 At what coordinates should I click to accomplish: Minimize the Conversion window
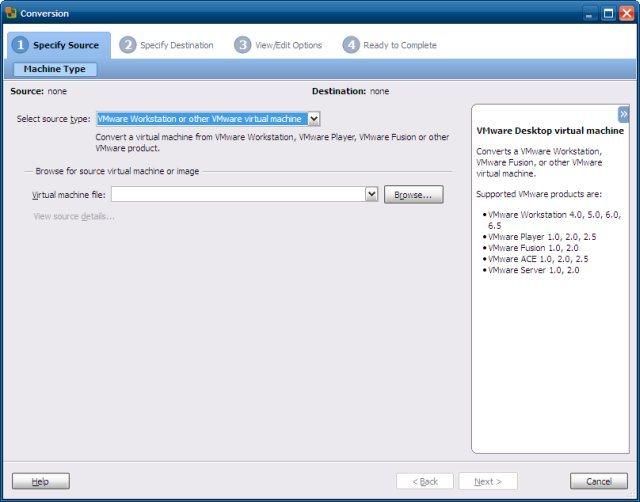pos(589,13)
